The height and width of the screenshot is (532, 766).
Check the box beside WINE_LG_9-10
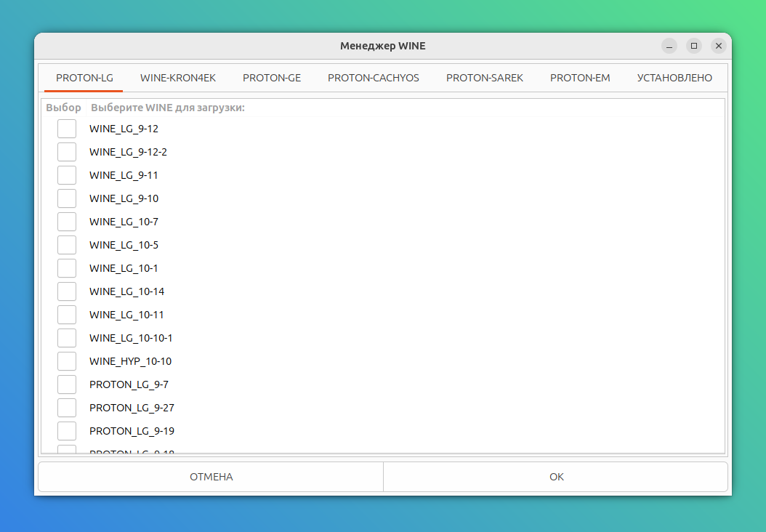[67, 198]
